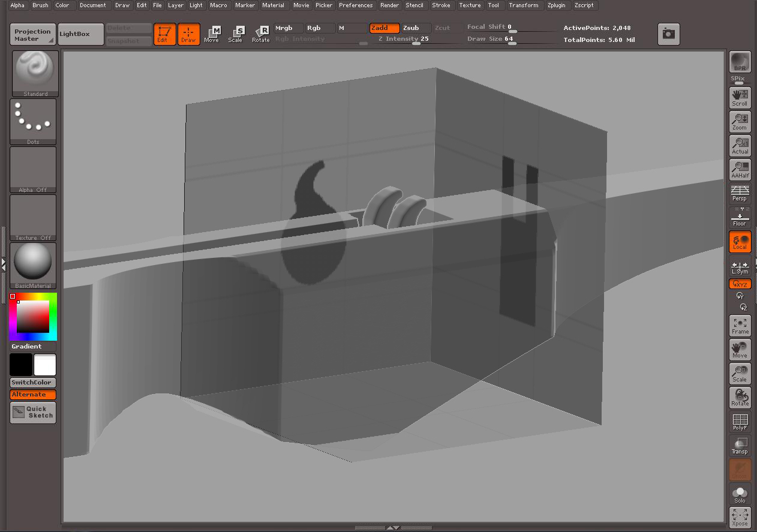
Task: Enable PolyF wireframe display
Action: pyautogui.click(x=740, y=422)
